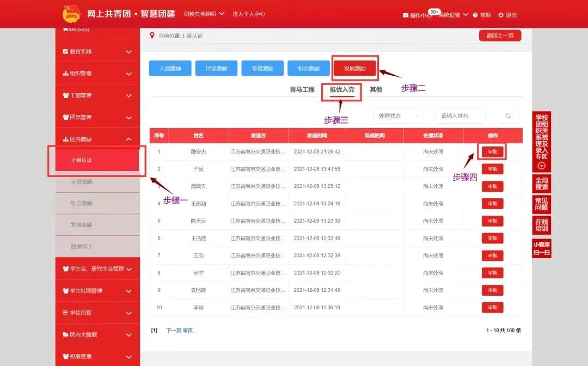Open 全局搜索 side panel button

tap(542, 184)
